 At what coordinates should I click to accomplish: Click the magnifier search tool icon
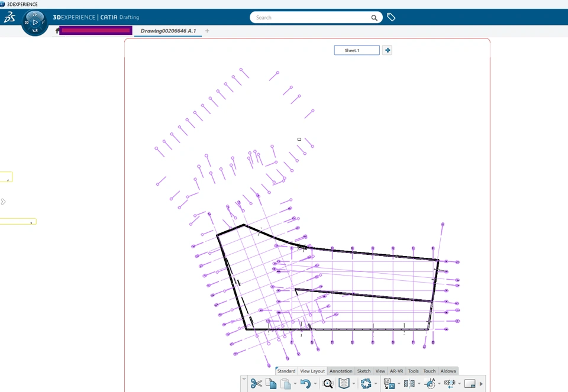click(327, 383)
